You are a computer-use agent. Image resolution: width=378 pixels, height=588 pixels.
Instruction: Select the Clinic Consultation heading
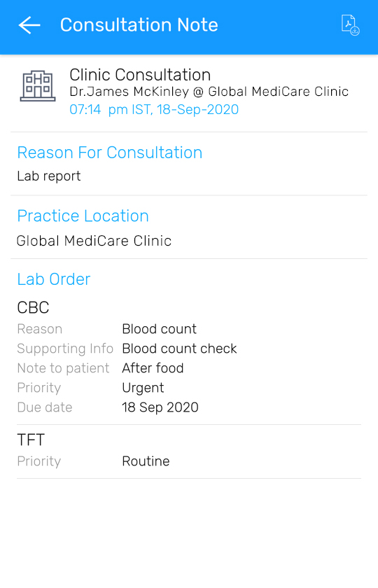click(x=140, y=75)
